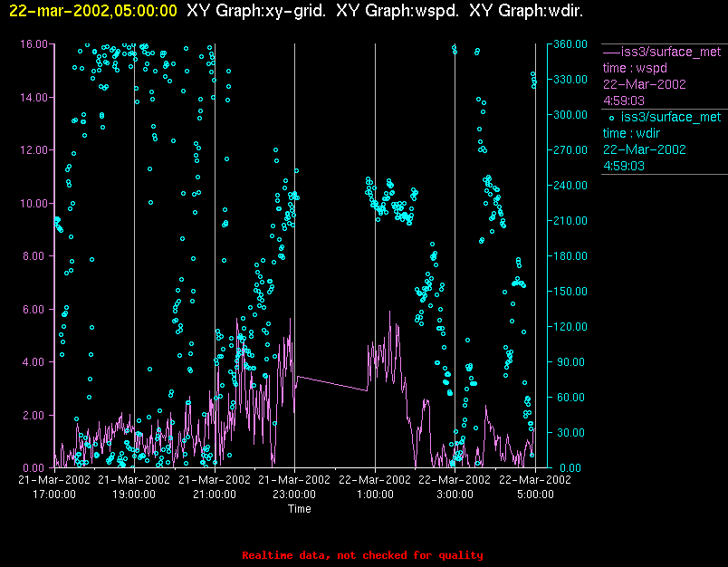Click the 8.00 wind speed axis tick
This screenshot has height=567, width=728.
point(36,255)
